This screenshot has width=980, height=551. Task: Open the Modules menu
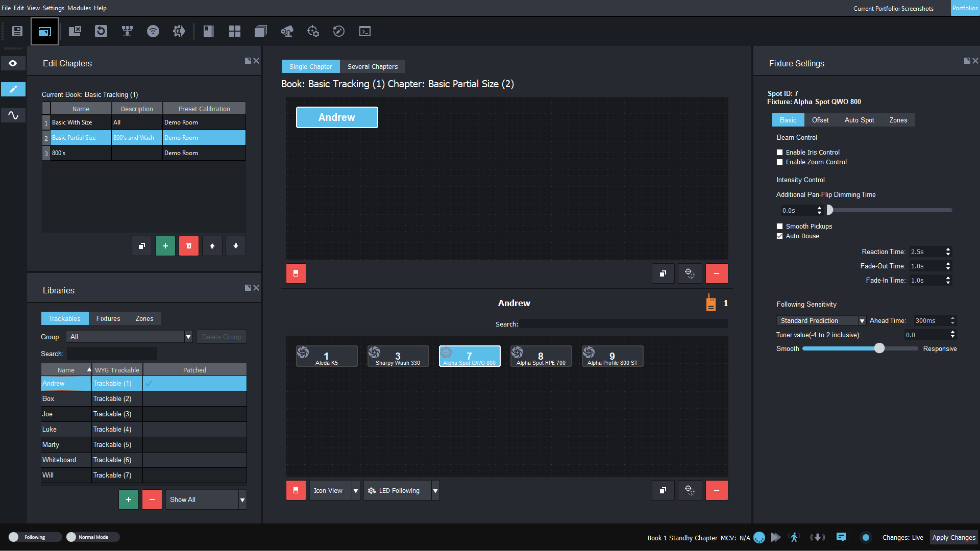click(79, 8)
